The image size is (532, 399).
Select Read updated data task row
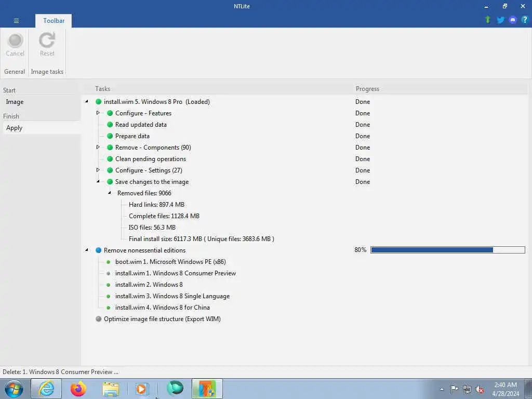click(x=141, y=125)
